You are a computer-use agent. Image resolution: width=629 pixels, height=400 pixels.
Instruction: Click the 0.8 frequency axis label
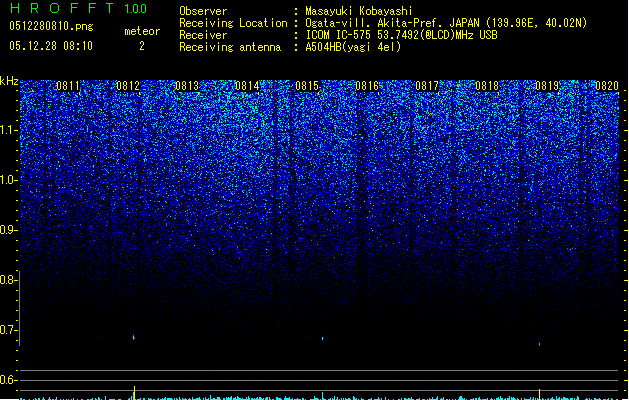point(8,280)
